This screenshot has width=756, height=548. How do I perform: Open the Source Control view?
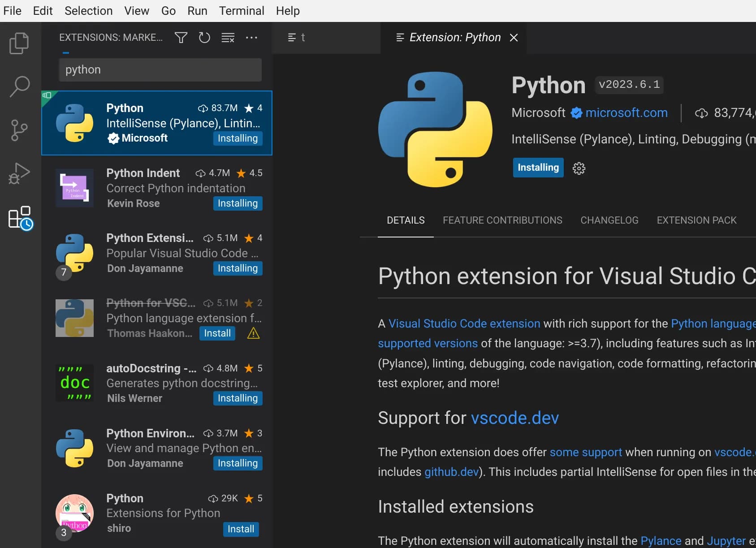[x=19, y=129]
